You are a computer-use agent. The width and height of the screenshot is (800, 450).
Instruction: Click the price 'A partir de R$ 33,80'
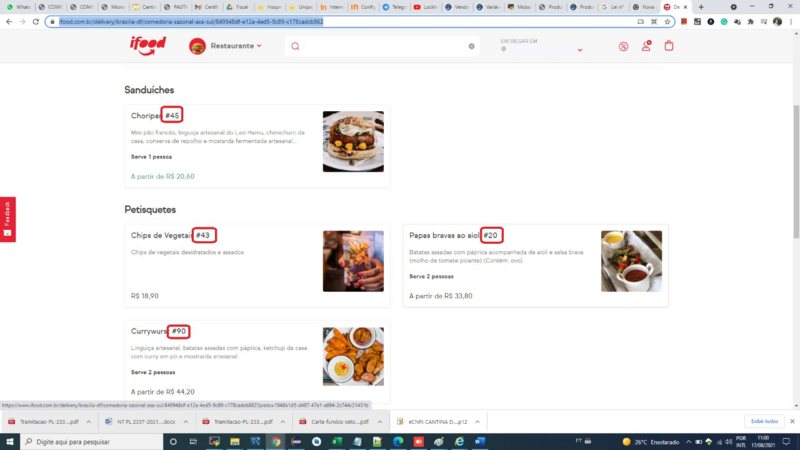click(441, 296)
